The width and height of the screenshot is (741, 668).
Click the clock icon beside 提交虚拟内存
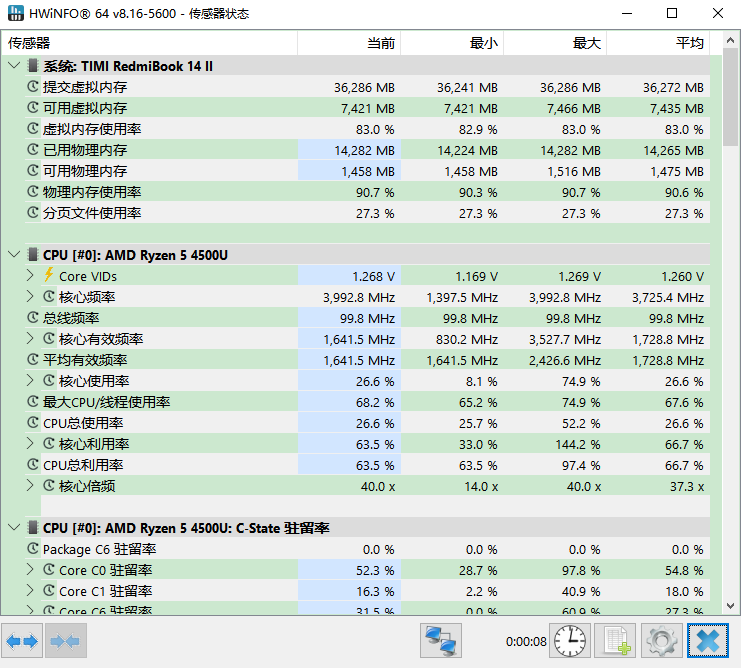33,86
